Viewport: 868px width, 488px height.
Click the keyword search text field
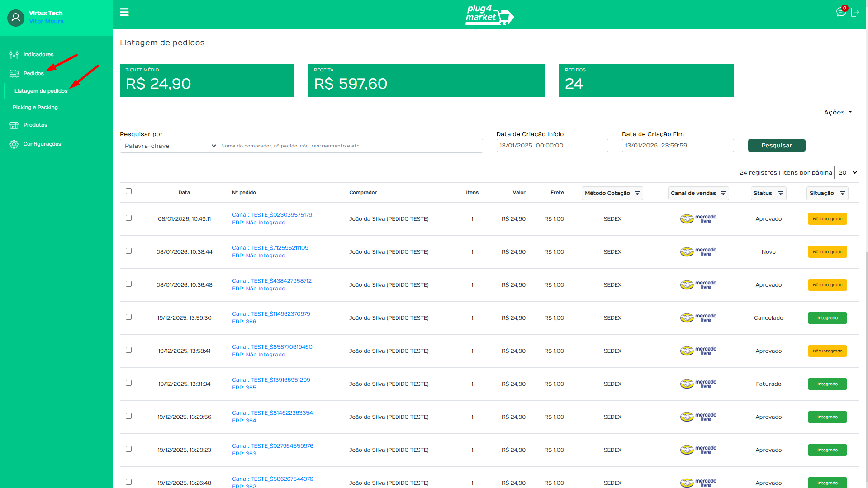351,146
